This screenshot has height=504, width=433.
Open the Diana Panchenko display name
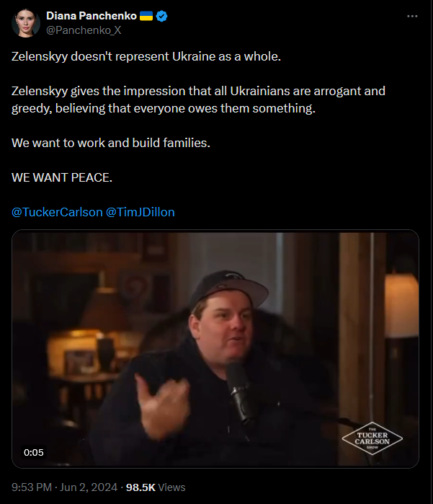coord(91,16)
